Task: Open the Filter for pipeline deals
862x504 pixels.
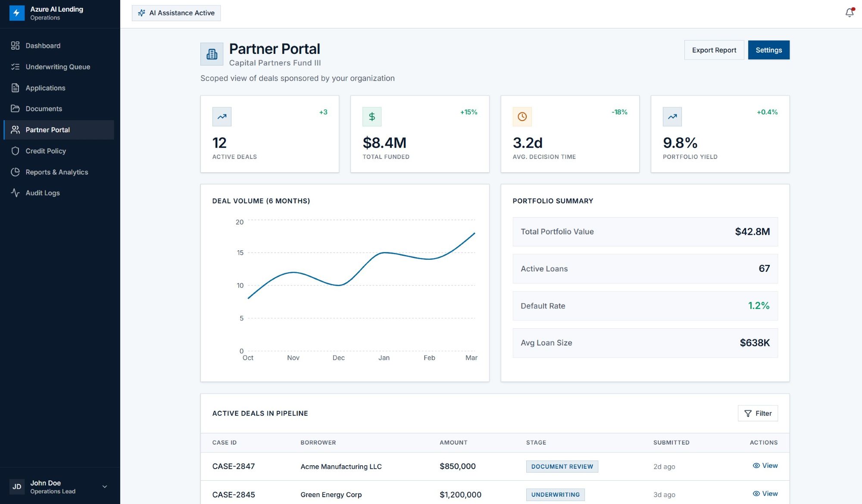Action: [758, 414]
